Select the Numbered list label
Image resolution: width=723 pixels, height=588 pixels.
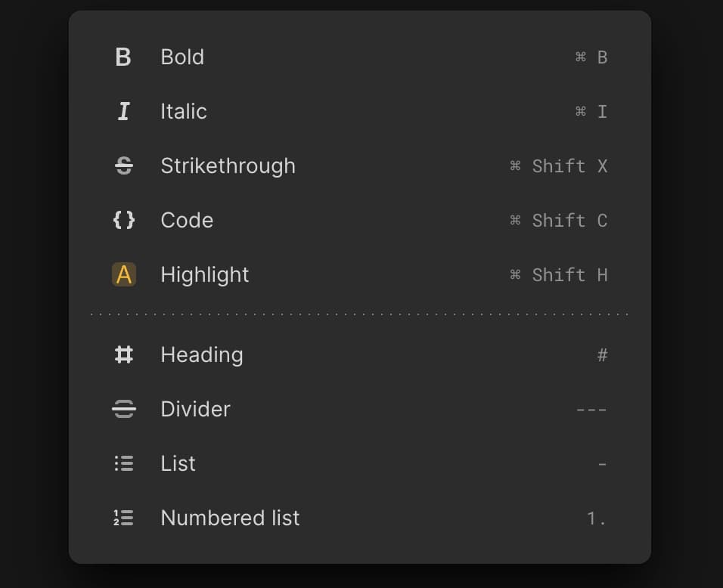tap(230, 518)
